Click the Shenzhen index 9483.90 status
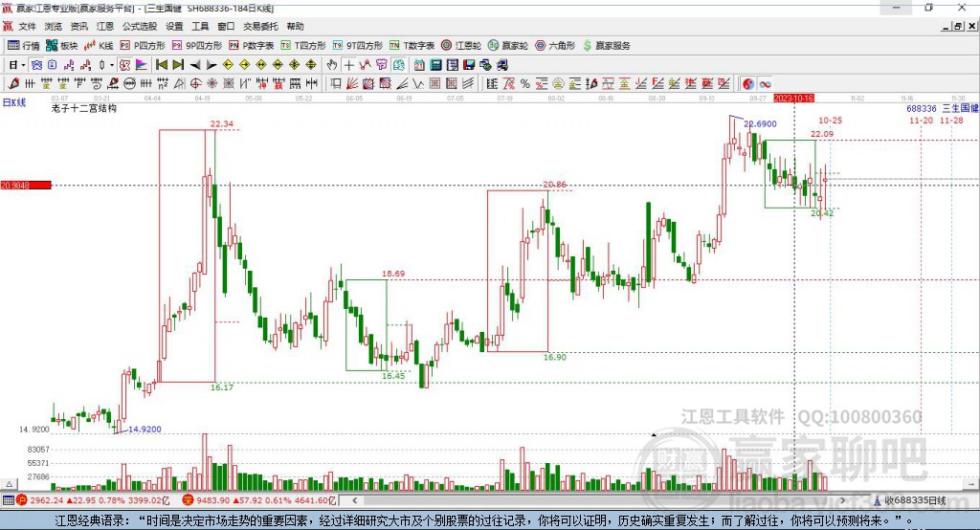Image resolution: width=980 pixels, height=530 pixels. [x=260, y=500]
